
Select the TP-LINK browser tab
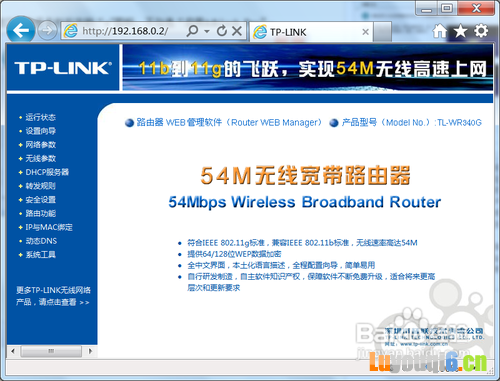coord(311,32)
